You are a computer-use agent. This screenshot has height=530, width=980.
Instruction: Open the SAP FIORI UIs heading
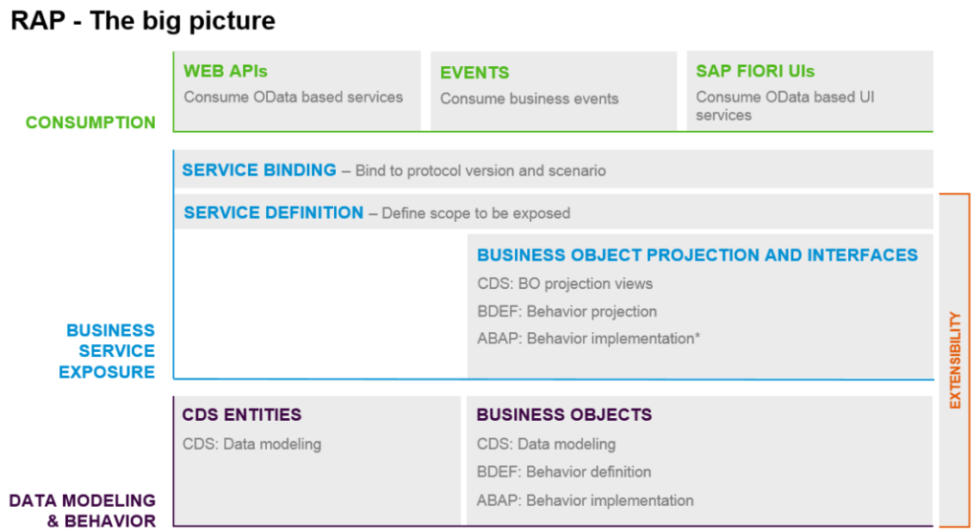coord(755,71)
